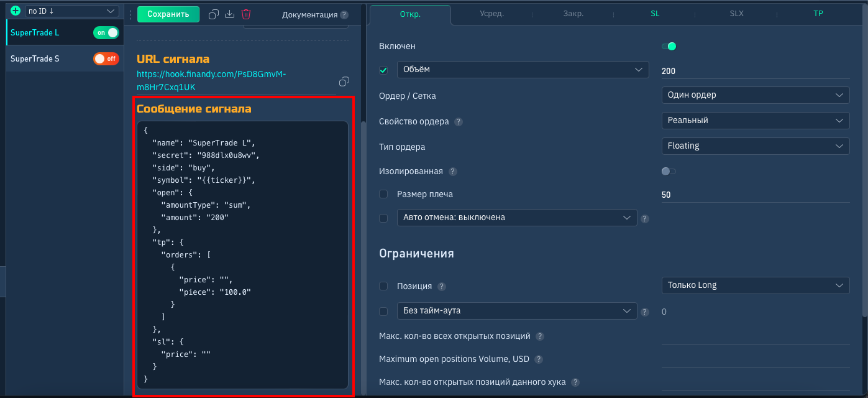Delete hook with the red trash icon
The image size is (868, 398).
[246, 14]
